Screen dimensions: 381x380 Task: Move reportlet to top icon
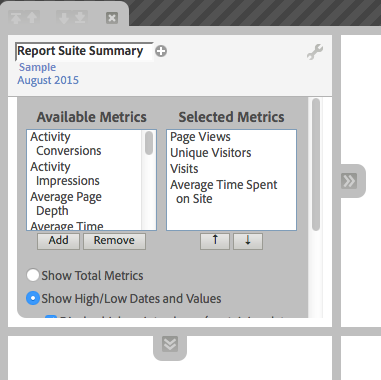click(15, 18)
